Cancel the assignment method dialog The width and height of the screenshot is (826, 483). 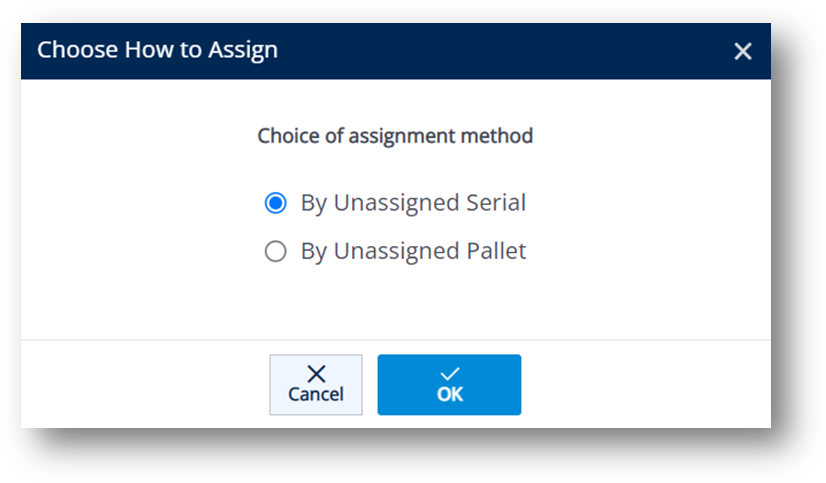point(316,385)
